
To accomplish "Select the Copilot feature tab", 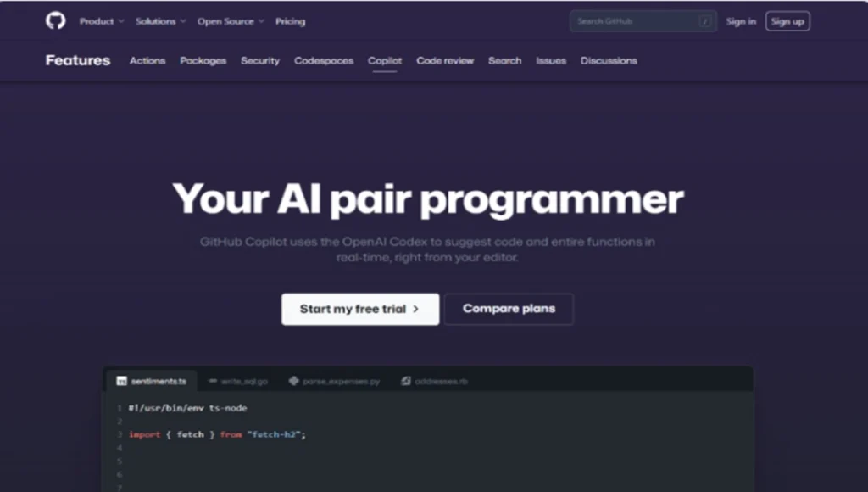I will [x=385, y=60].
